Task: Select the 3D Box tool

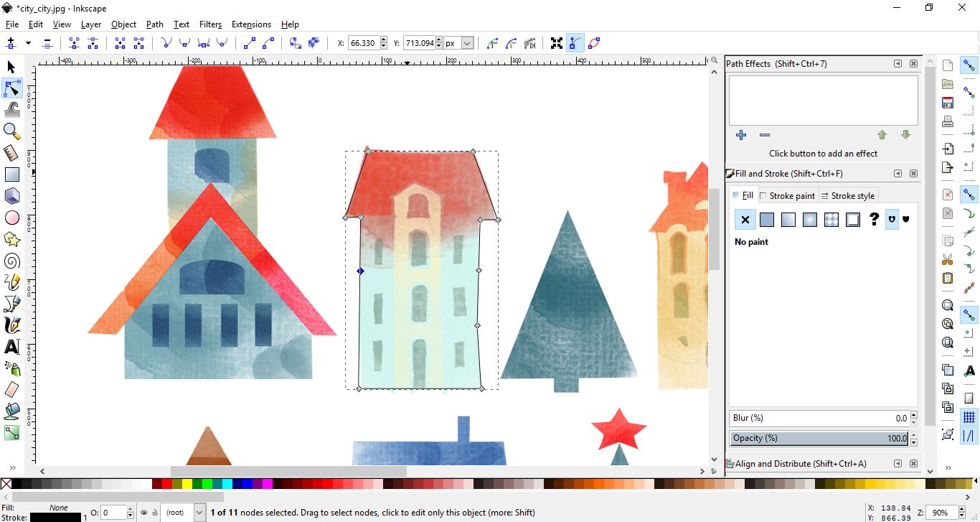Action: pyautogui.click(x=11, y=196)
